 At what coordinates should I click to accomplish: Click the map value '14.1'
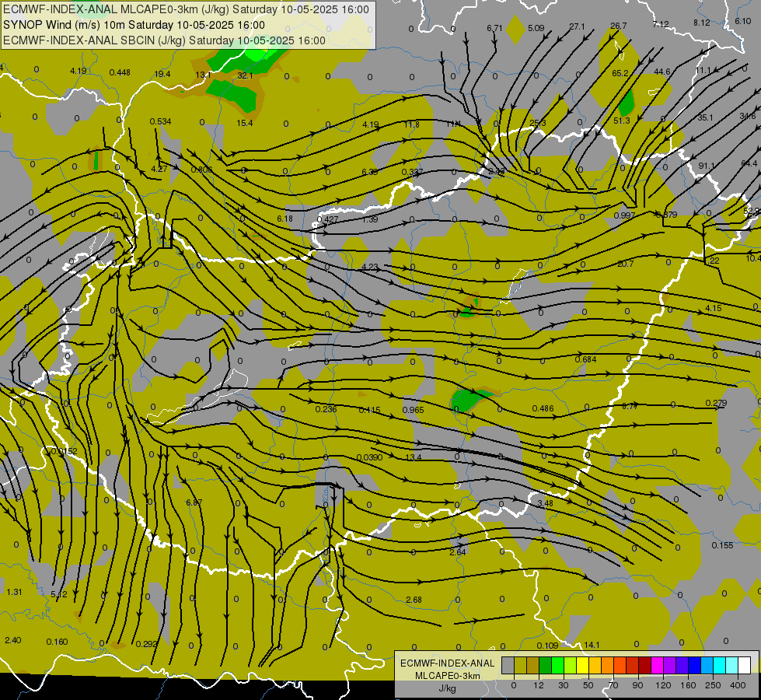[592, 645]
